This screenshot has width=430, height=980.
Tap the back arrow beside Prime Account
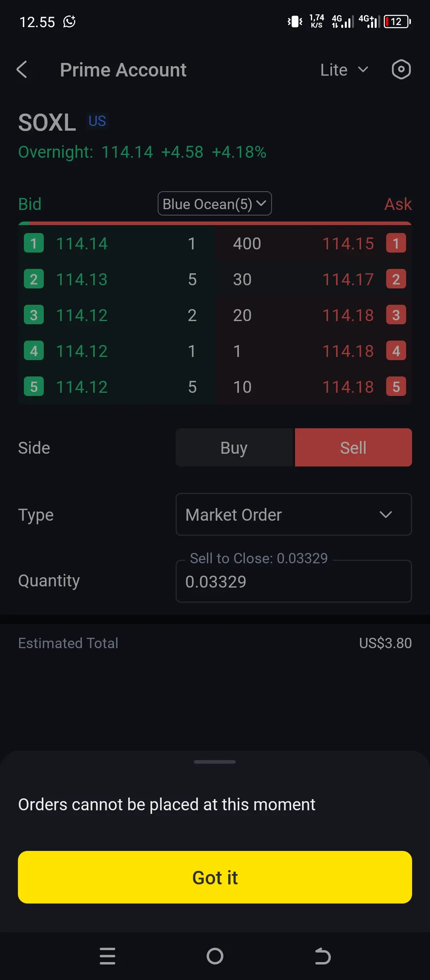[22, 70]
